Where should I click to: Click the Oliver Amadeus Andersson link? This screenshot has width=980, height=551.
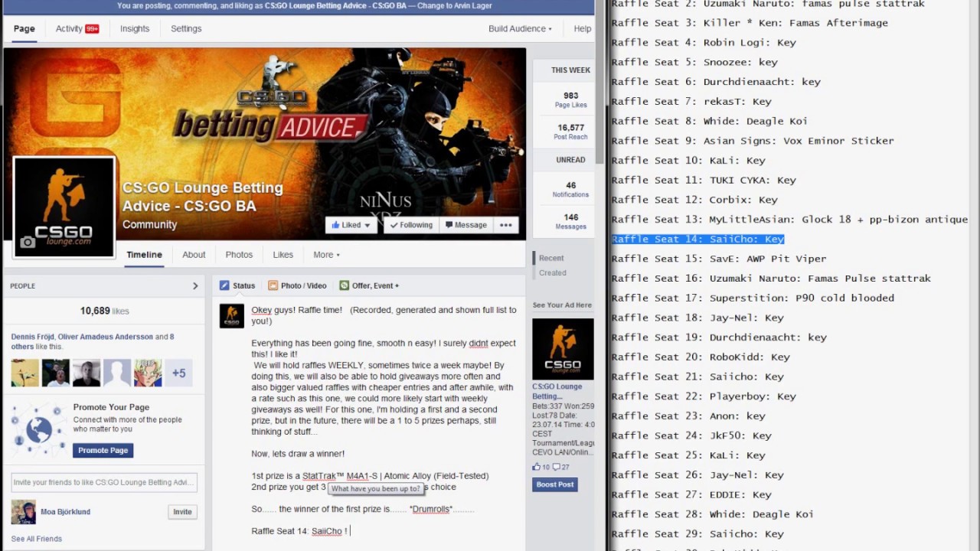coord(106,337)
